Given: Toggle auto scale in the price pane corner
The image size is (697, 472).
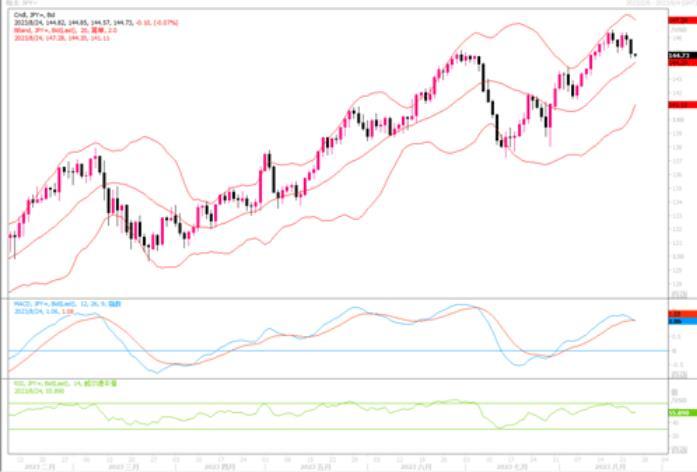Looking at the screenshot, I should (681, 292).
